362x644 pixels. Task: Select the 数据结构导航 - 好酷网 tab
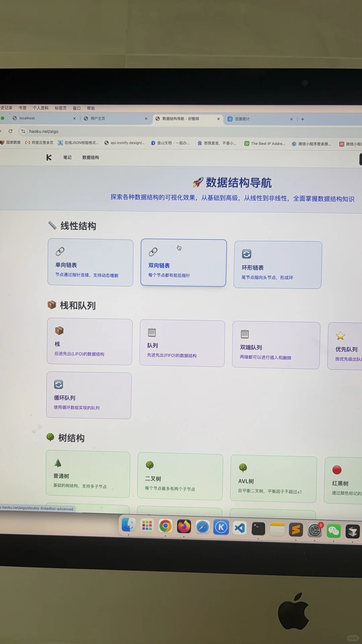pos(188,119)
